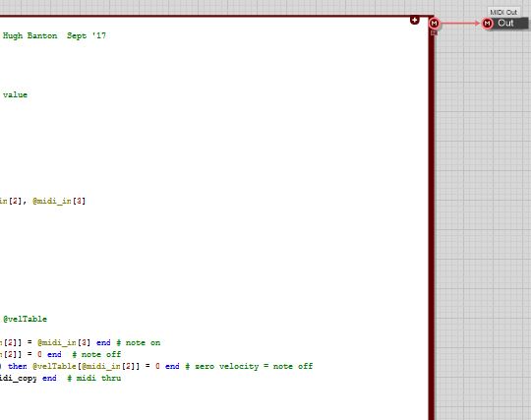Click the MIDI Out label tag

tap(503, 12)
